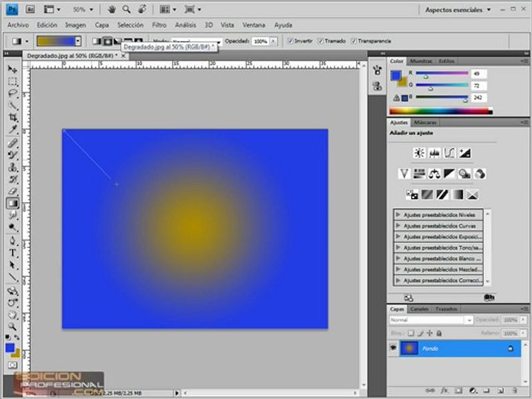Choose the linear gradient style
The image size is (532, 399).
pyautogui.click(x=97, y=41)
